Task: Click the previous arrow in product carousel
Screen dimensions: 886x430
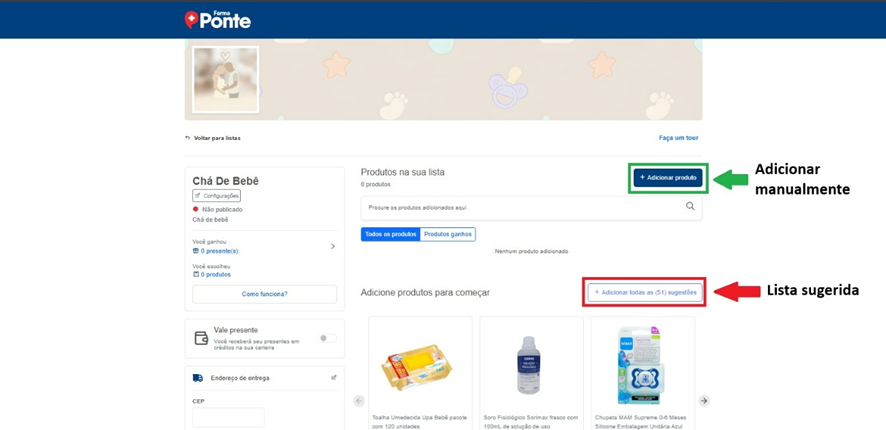Action: (x=359, y=401)
